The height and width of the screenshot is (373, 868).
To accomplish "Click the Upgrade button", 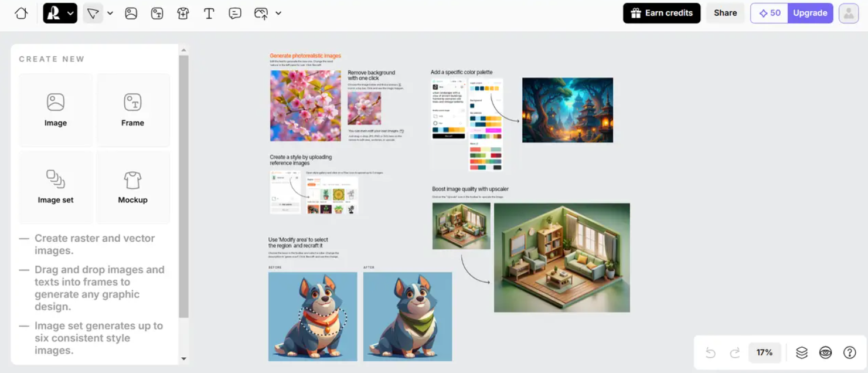I will click(810, 13).
